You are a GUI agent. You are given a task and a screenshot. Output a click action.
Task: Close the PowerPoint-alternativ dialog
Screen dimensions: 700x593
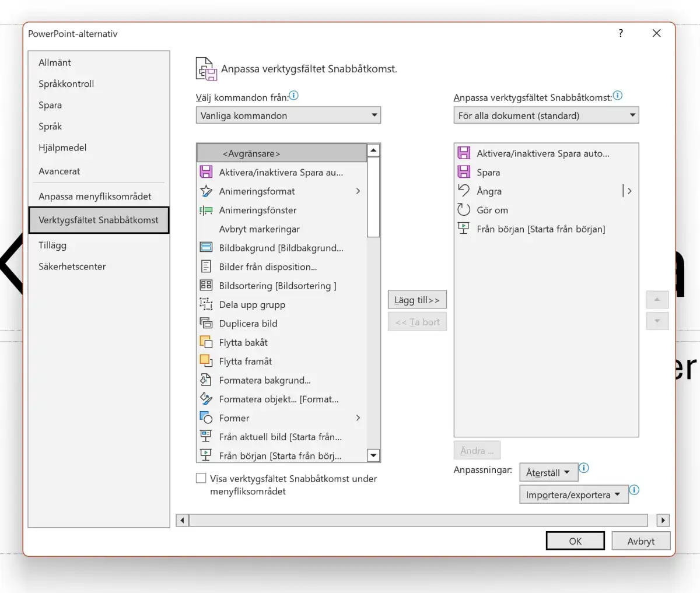(x=657, y=33)
